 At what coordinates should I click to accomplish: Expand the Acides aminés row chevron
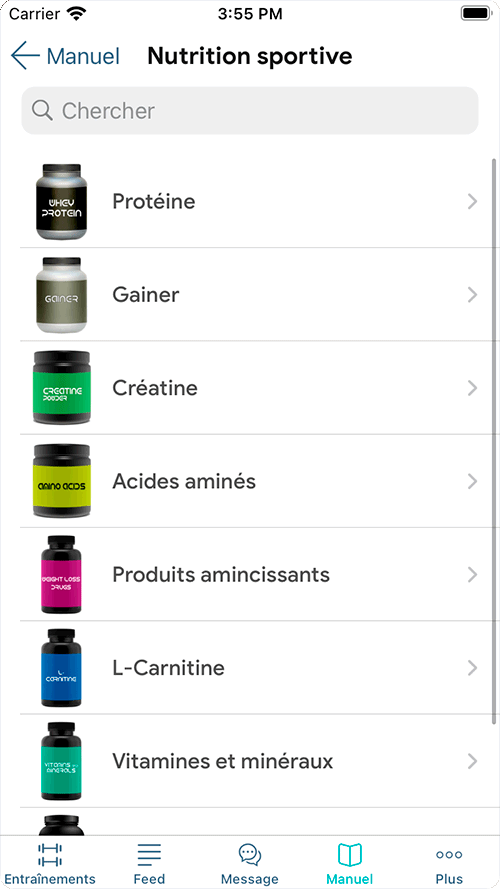[472, 481]
